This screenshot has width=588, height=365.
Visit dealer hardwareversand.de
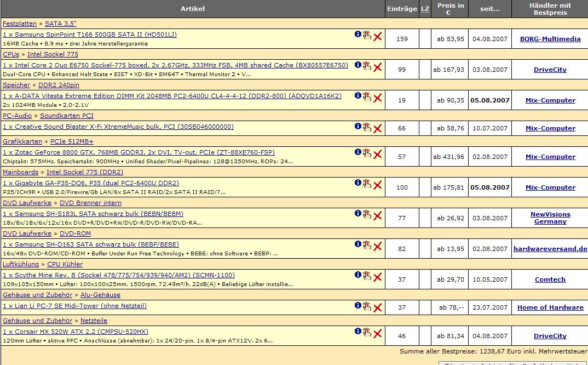550,249
